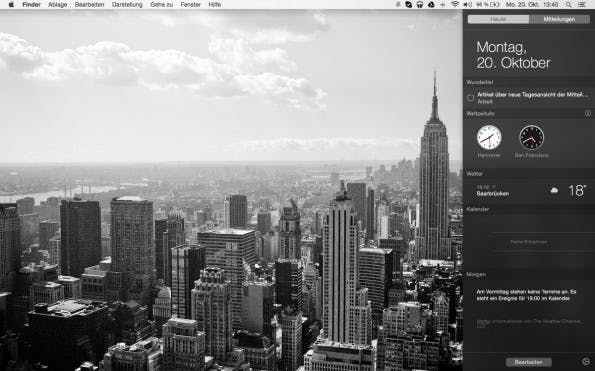595x371 pixels.
Task: Open the battery status menu
Action: [488, 5]
